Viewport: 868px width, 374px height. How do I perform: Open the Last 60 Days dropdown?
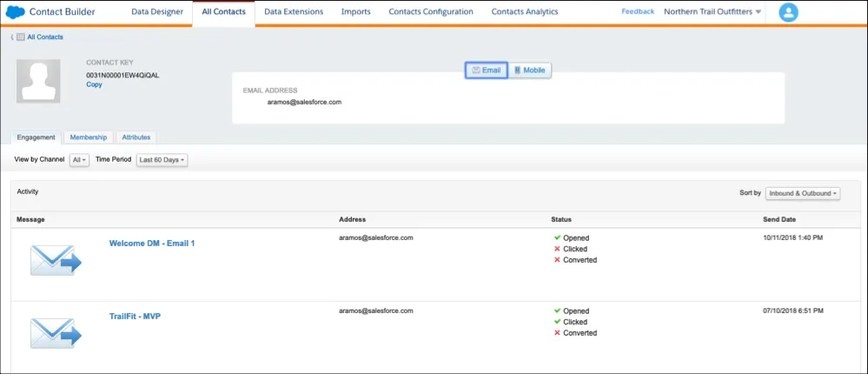162,160
